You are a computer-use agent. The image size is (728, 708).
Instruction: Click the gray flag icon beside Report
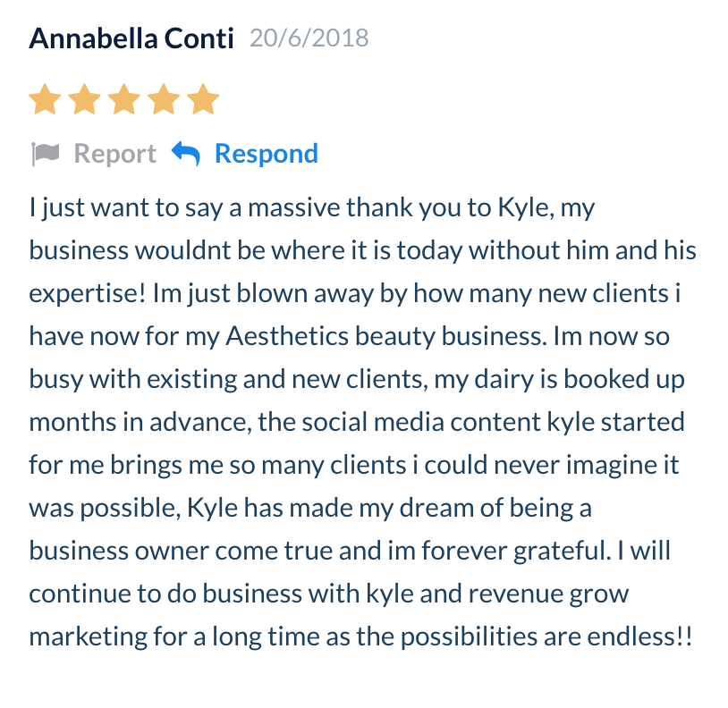coord(45,154)
